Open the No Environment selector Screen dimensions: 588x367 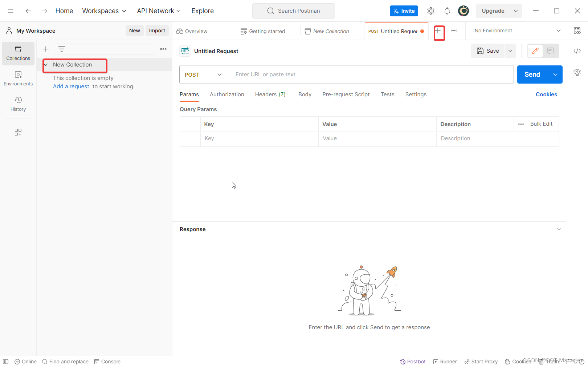pyautogui.click(x=517, y=31)
